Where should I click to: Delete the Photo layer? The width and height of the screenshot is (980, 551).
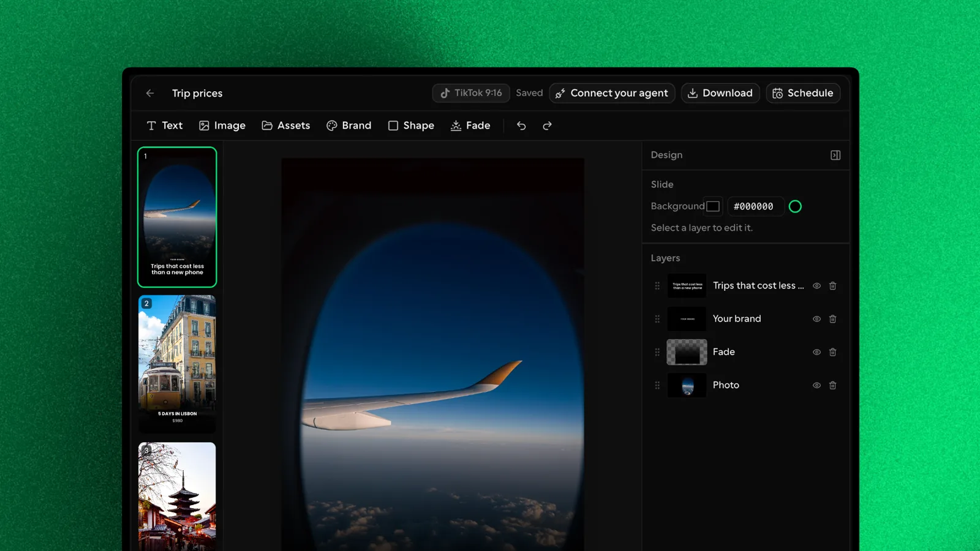833,385
